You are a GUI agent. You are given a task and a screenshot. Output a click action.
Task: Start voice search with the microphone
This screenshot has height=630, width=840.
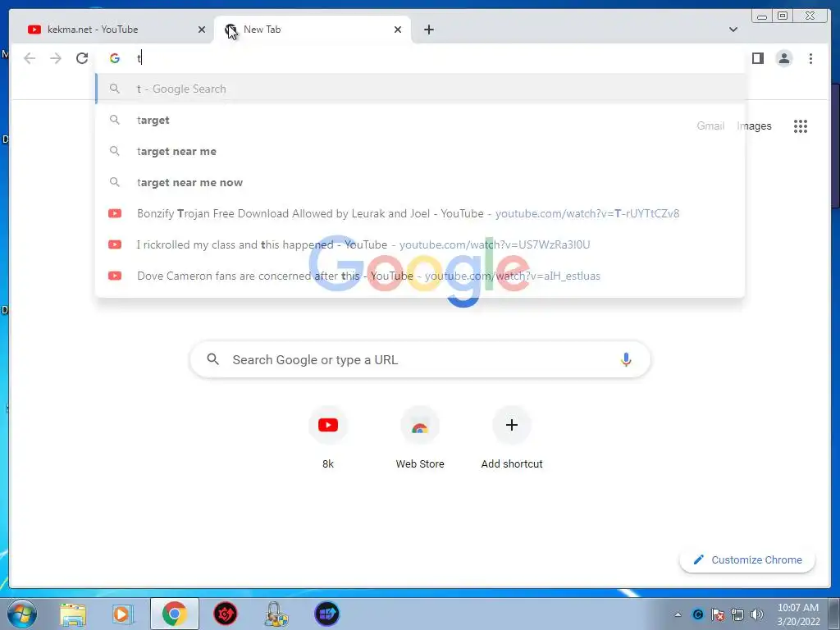tap(626, 359)
